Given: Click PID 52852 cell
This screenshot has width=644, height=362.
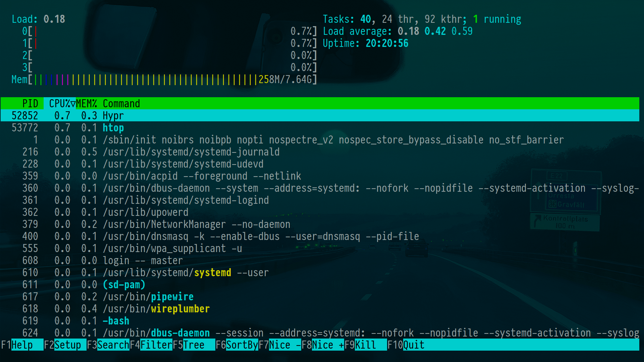Looking at the screenshot, I should tap(25, 115).
